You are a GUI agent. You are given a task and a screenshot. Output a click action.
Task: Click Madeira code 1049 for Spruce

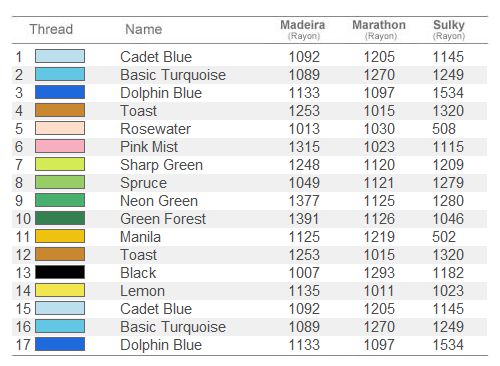click(304, 183)
